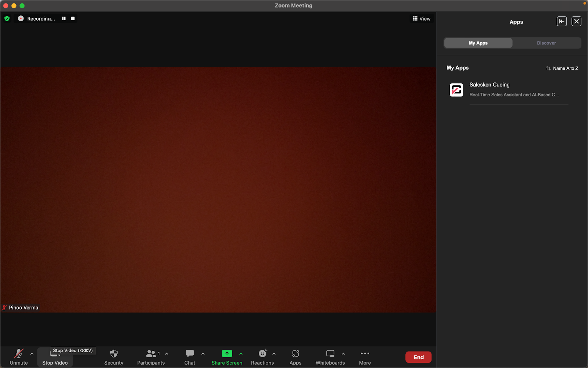Open the Chat panel

click(x=190, y=357)
